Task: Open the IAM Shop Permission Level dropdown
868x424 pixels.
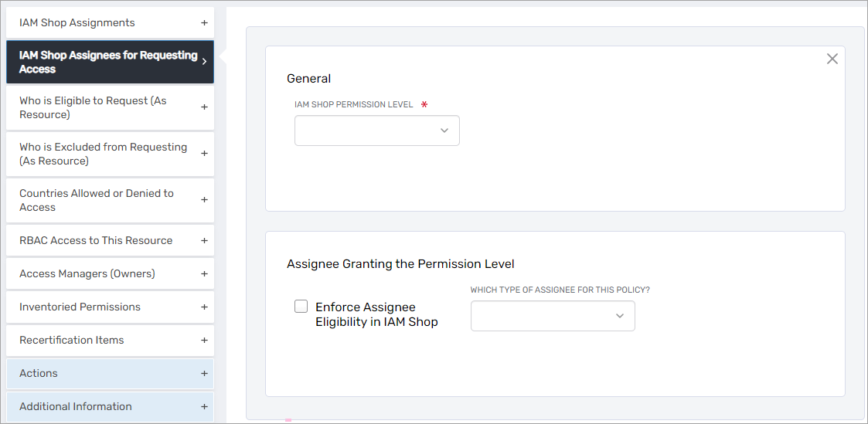Action: [377, 131]
